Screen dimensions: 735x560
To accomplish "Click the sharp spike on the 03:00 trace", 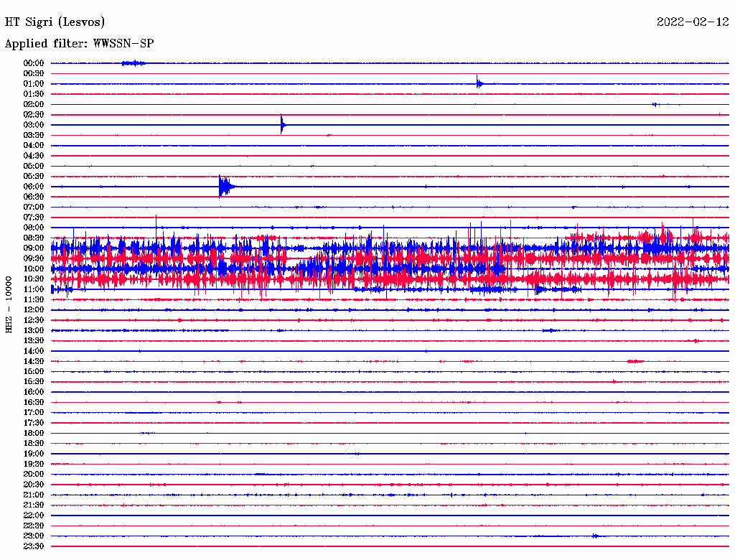I will pos(283,124).
